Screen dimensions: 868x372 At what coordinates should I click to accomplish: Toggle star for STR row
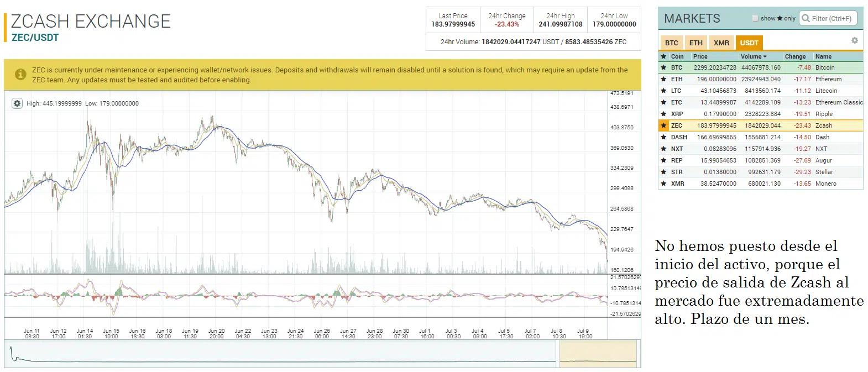coord(663,172)
